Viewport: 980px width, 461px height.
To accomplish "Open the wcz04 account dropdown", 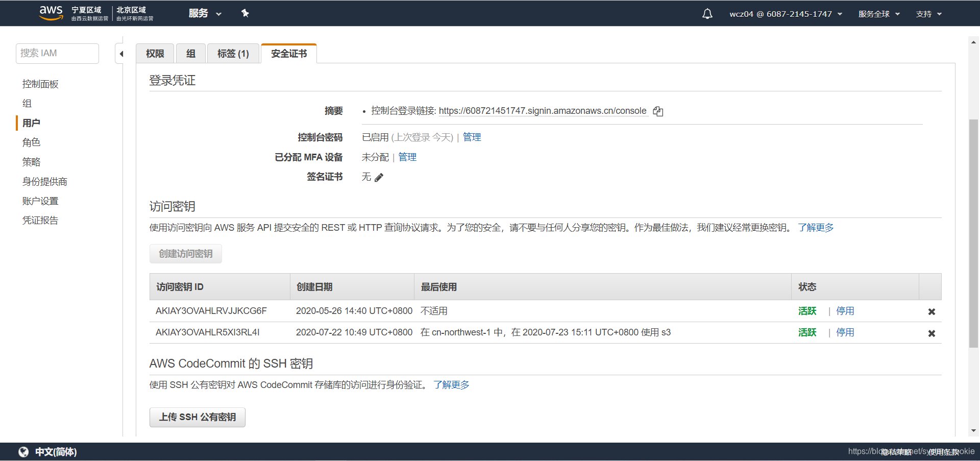I will click(786, 14).
